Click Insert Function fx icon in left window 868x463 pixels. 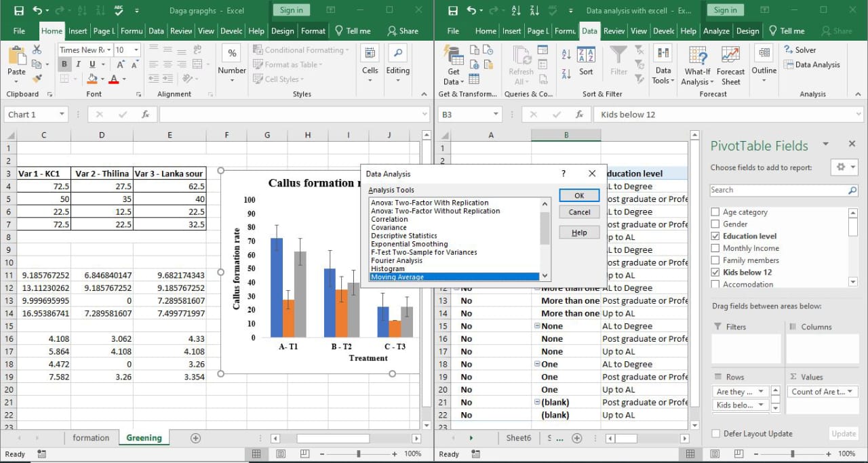[x=145, y=115]
